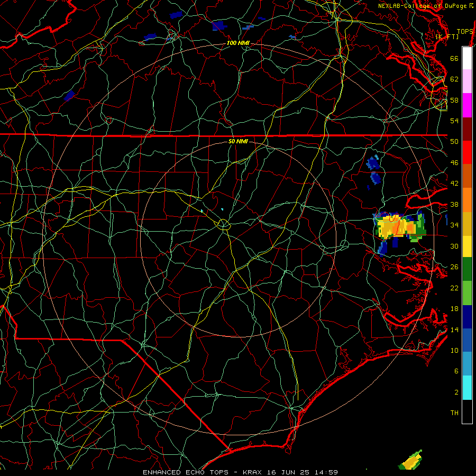Select the bright red legend swatch
The width and height of the screenshot is (476, 476).
(x=467, y=152)
